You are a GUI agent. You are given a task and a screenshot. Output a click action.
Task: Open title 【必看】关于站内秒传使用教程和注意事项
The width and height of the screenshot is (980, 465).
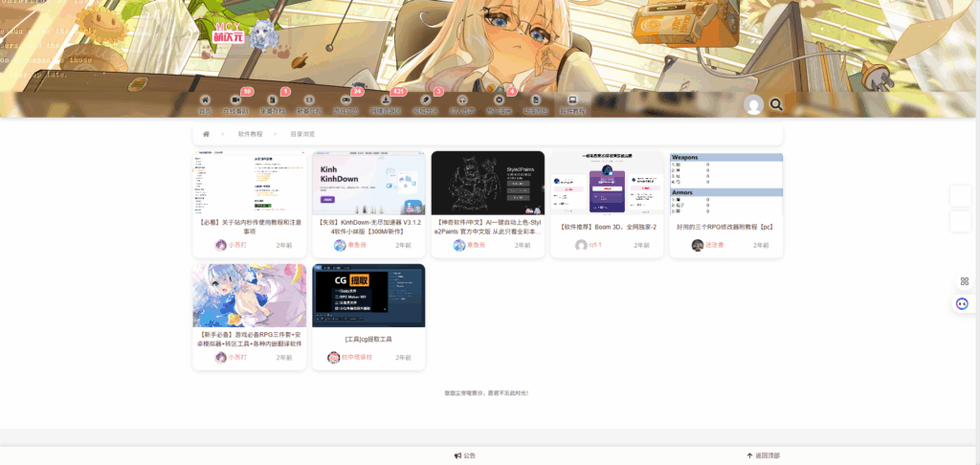pos(250,226)
